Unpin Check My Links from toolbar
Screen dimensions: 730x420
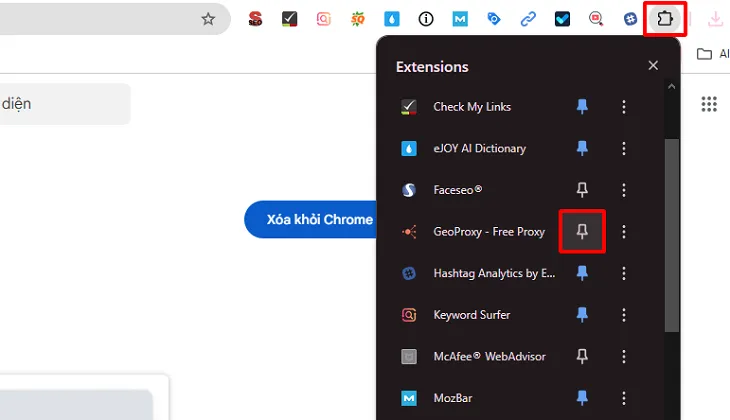pyautogui.click(x=582, y=107)
